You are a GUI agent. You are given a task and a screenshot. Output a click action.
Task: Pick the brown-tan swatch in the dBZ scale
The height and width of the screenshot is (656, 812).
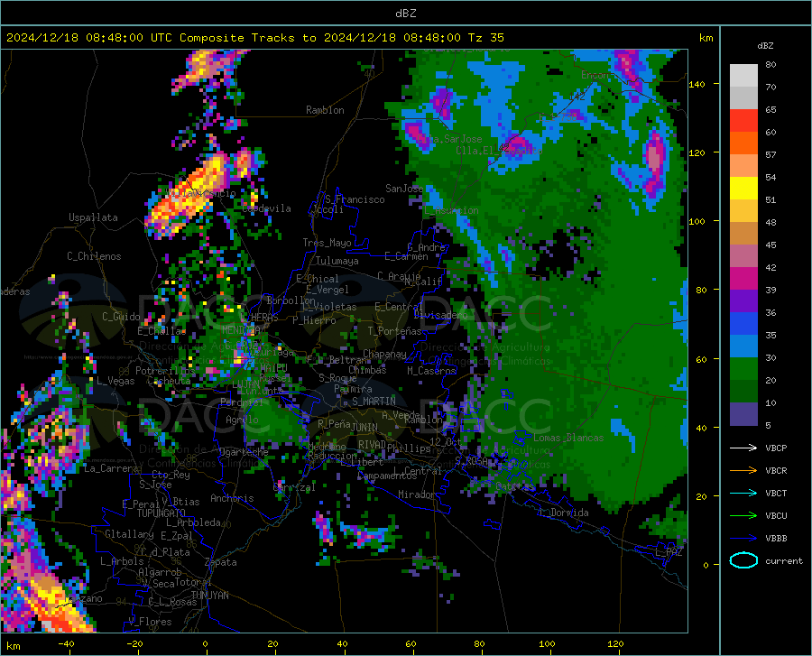pos(743,234)
